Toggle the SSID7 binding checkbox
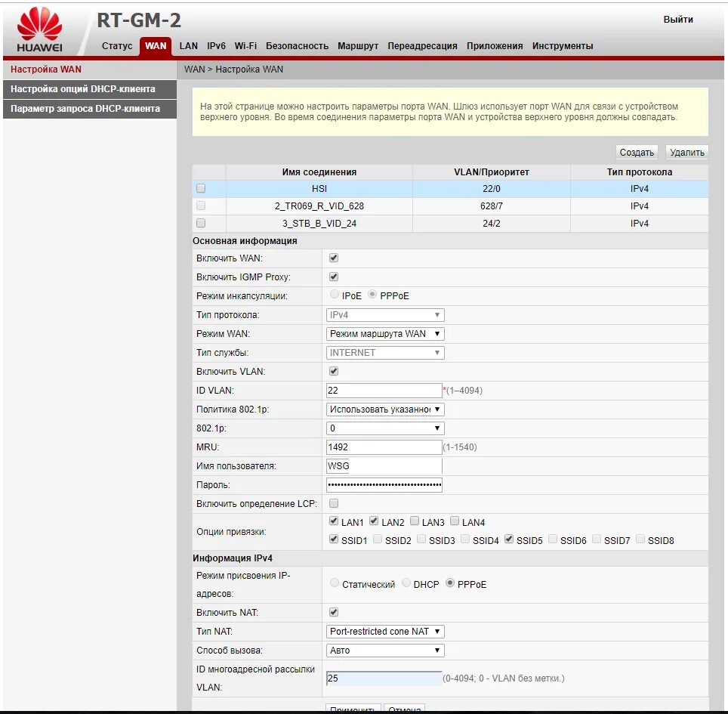Viewport: 728px width, 714px height. 597,539
